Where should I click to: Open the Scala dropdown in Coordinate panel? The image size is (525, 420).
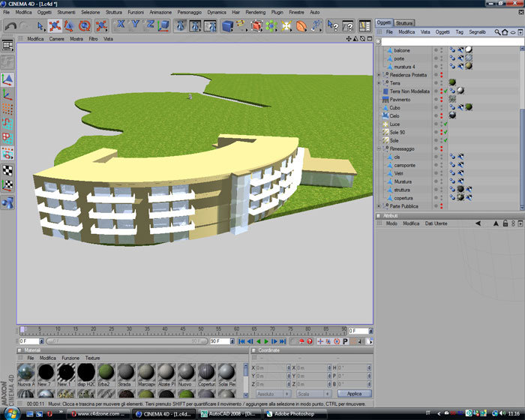coord(313,394)
